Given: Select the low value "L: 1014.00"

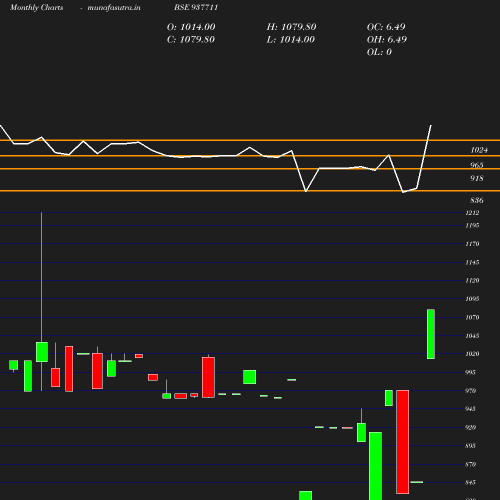Looking at the screenshot, I should pyautogui.click(x=291, y=39).
